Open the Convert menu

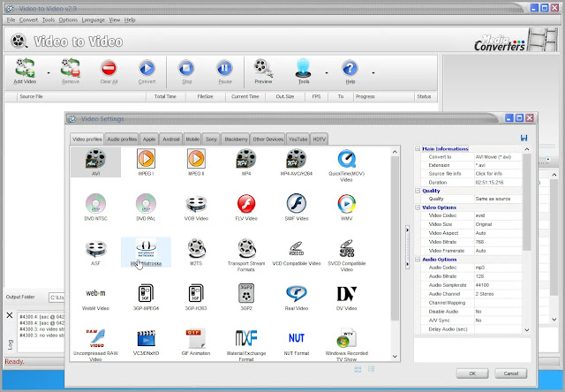(28, 19)
